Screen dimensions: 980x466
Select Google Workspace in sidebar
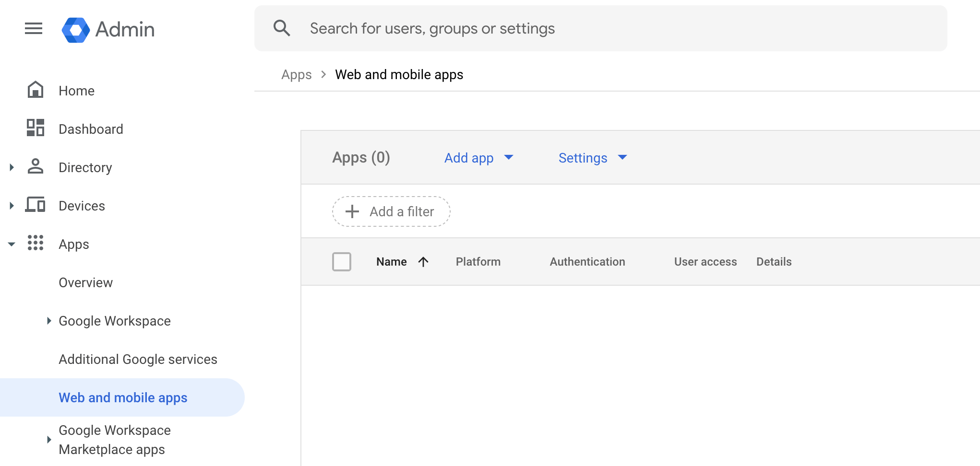click(x=115, y=321)
